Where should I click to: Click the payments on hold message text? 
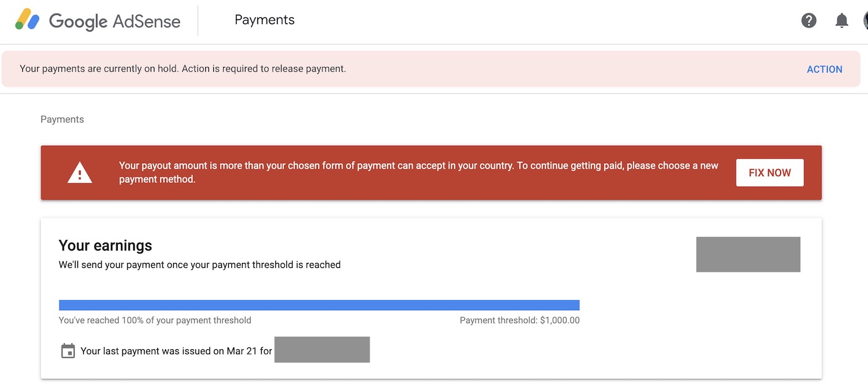click(x=183, y=69)
